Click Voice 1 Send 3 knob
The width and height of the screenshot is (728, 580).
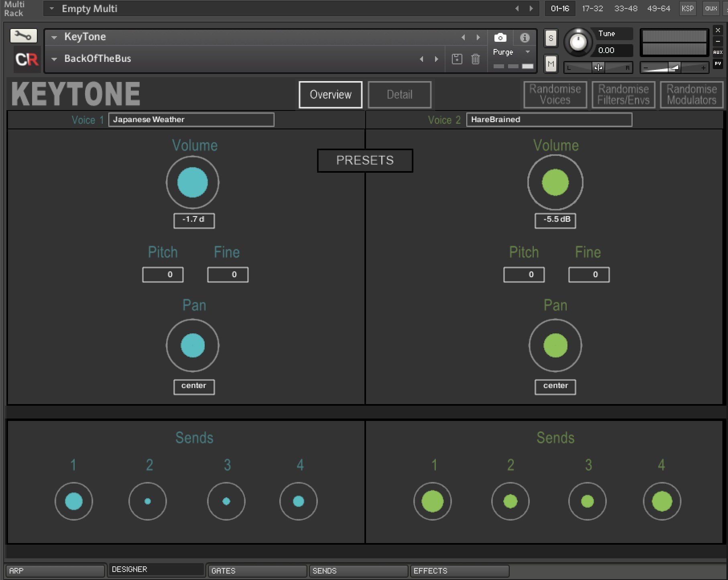[226, 501]
